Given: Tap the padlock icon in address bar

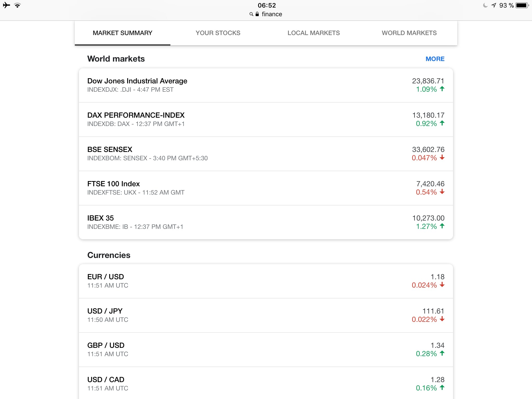Looking at the screenshot, I should (257, 14).
